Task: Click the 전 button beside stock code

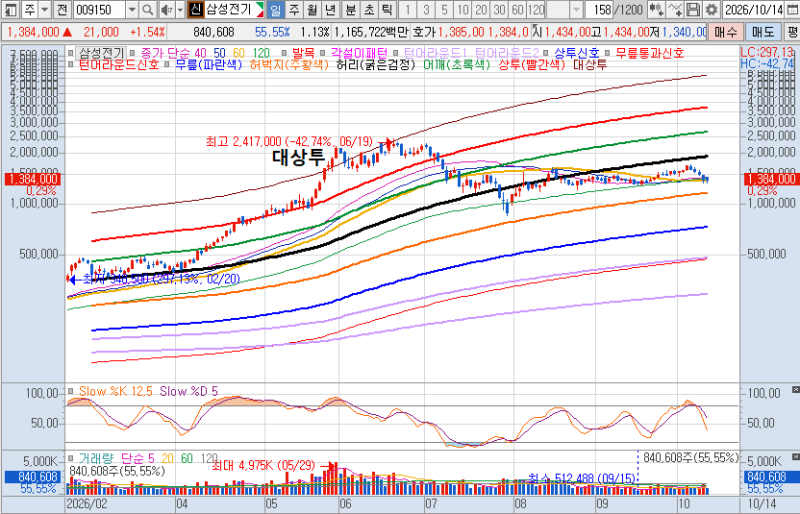Action: coord(62,9)
